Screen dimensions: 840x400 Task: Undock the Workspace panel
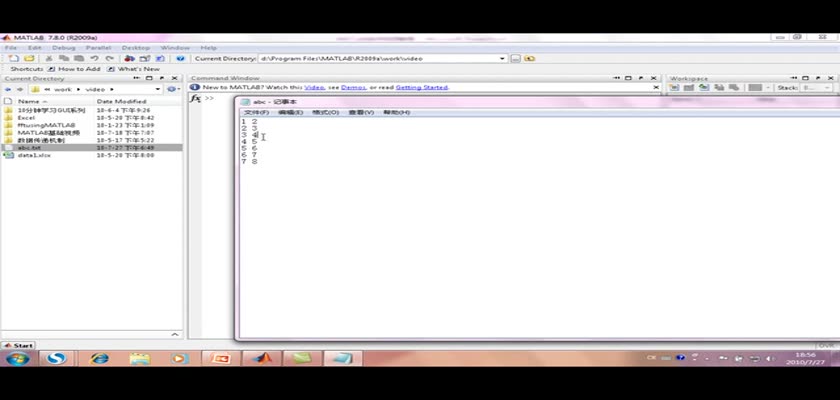click(x=818, y=78)
